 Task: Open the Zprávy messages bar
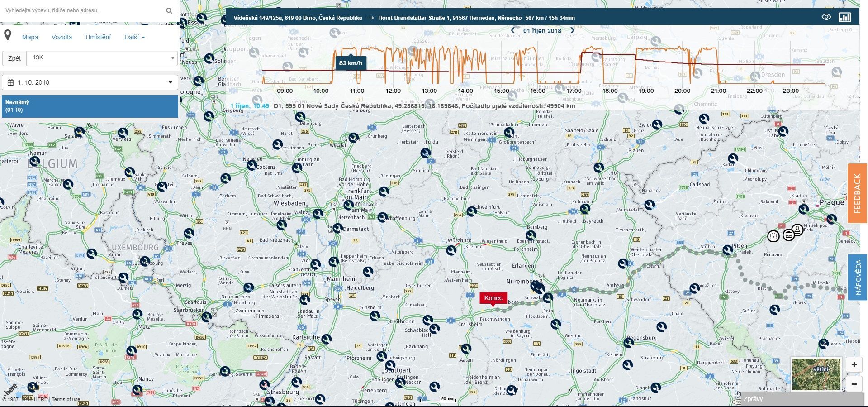(803, 399)
